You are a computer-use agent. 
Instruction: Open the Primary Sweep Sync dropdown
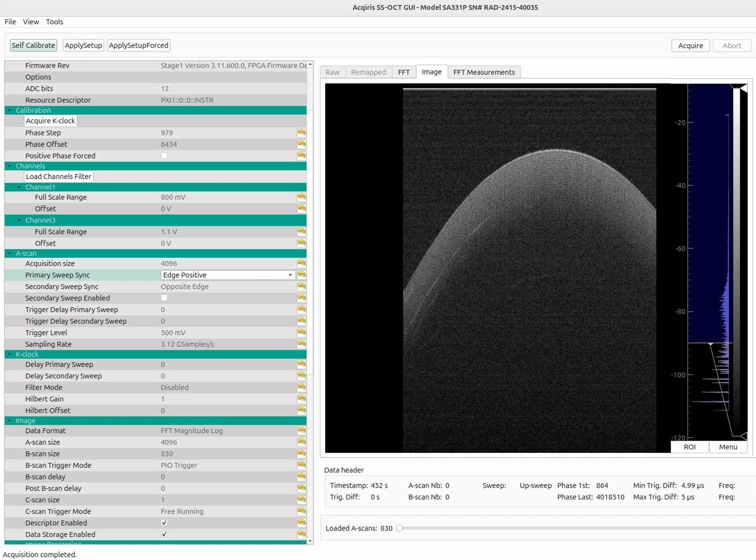228,275
